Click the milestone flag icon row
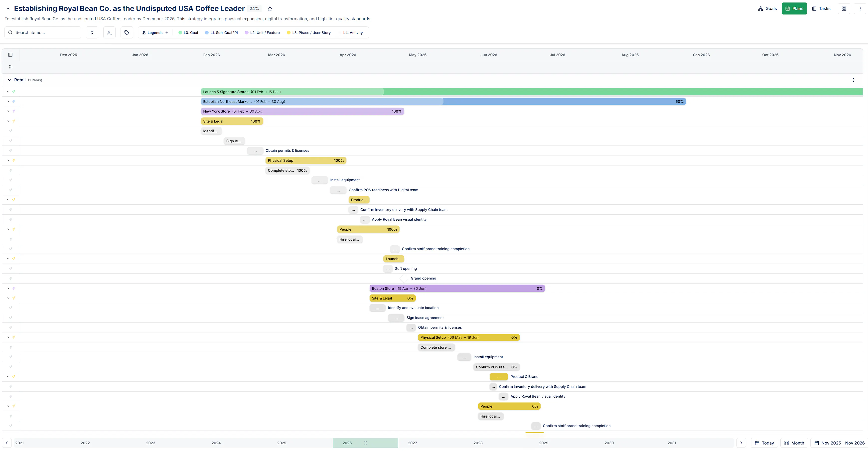 point(10,67)
